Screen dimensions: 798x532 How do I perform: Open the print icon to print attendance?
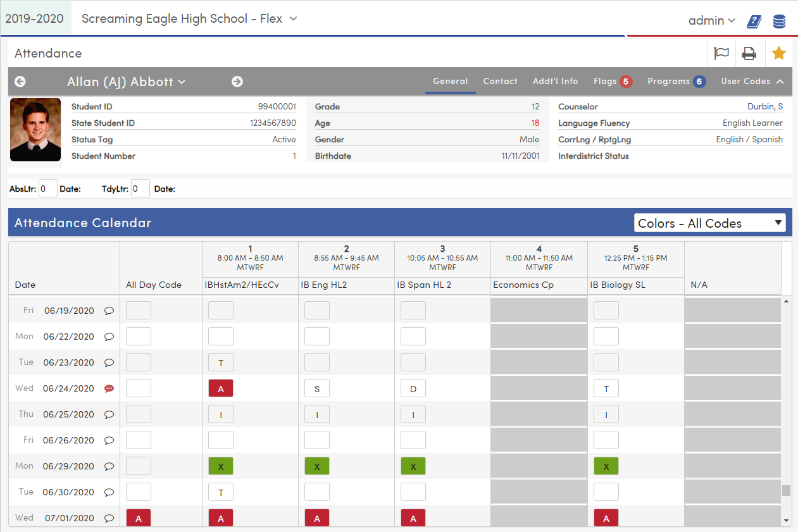tap(749, 53)
